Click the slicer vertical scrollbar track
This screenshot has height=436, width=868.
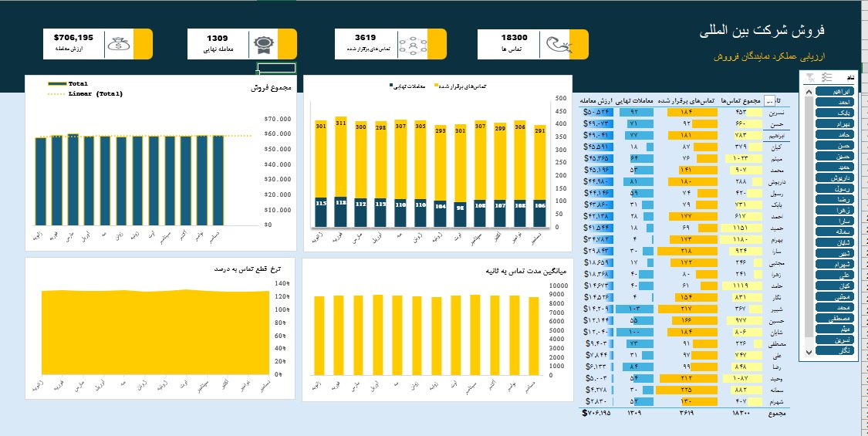pyautogui.click(x=809, y=221)
